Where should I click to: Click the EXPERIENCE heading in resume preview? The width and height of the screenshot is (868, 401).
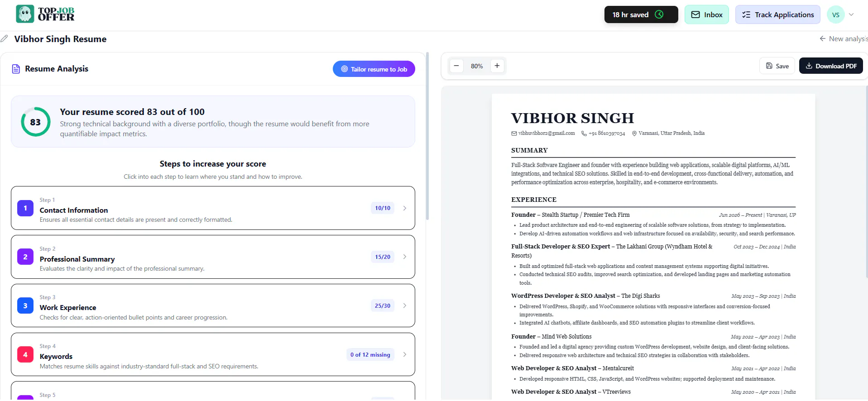tap(534, 200)
